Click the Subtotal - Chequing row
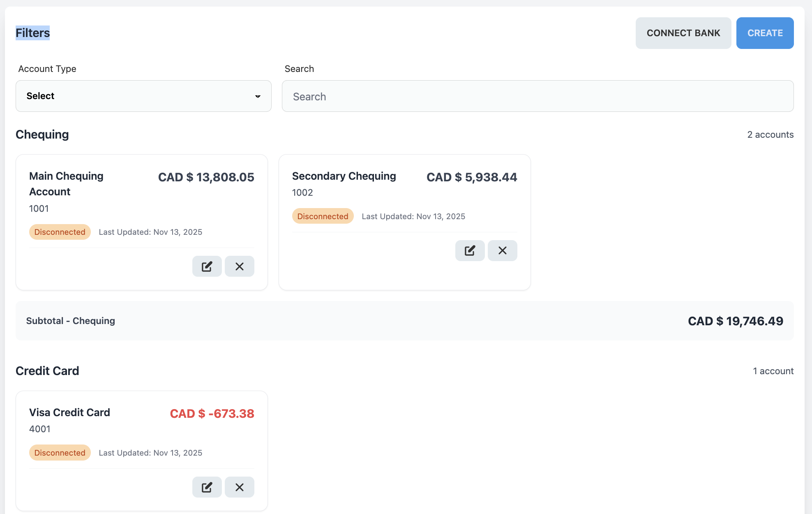This screenshot has height=514, width=812. click(405, 321)
